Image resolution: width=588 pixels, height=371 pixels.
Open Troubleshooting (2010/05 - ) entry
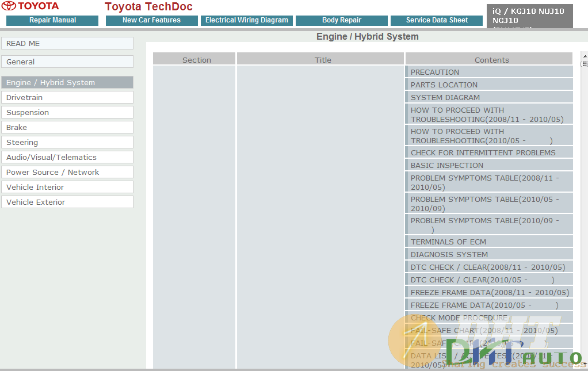click(x=489, y=136)
